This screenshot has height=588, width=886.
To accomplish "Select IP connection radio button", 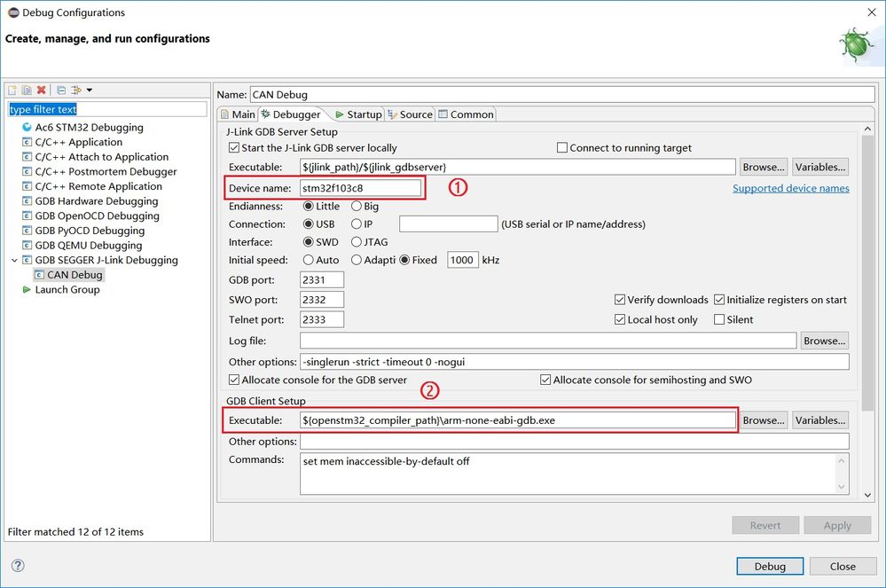I will (357, 224).
